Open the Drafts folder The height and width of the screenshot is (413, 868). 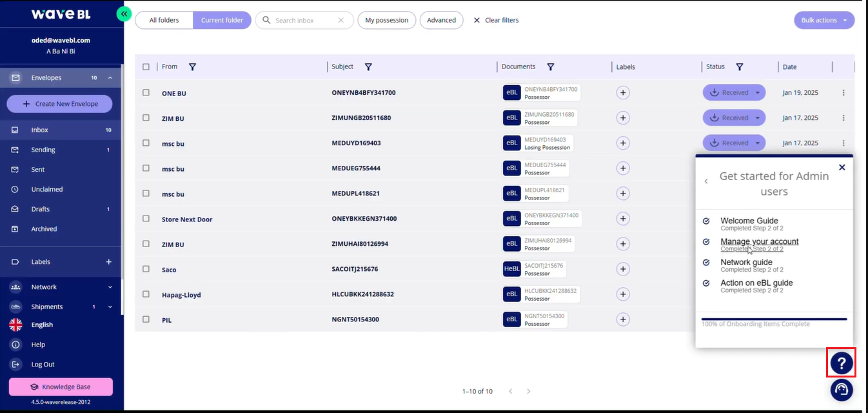click(x=61, y=209)
